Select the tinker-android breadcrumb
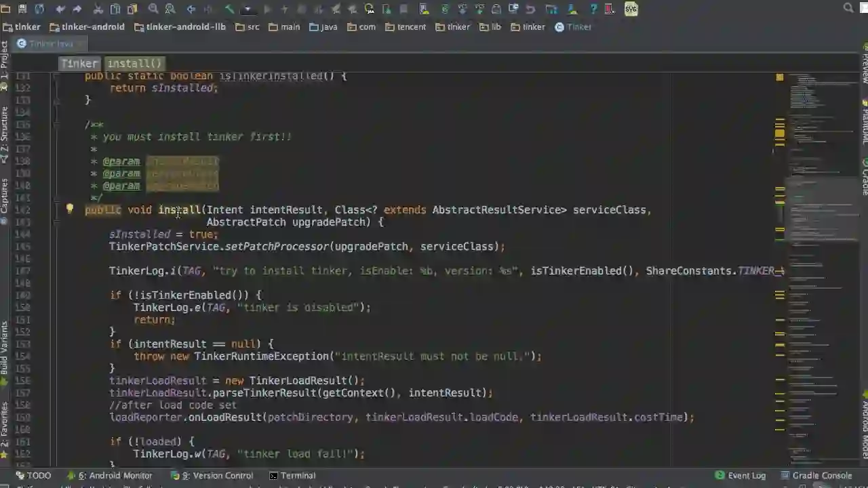Screen dimensions: 868x488 [87, 27]
